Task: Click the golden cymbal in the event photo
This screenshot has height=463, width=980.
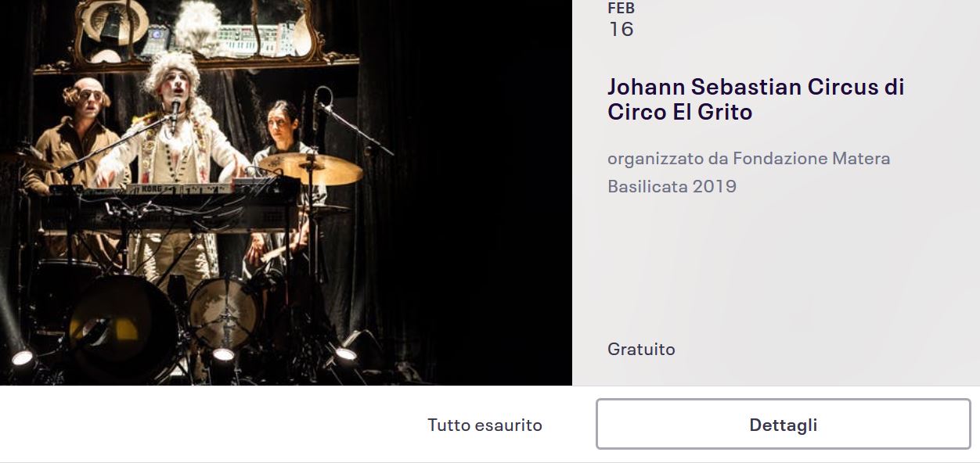Action: pos(310,167)
